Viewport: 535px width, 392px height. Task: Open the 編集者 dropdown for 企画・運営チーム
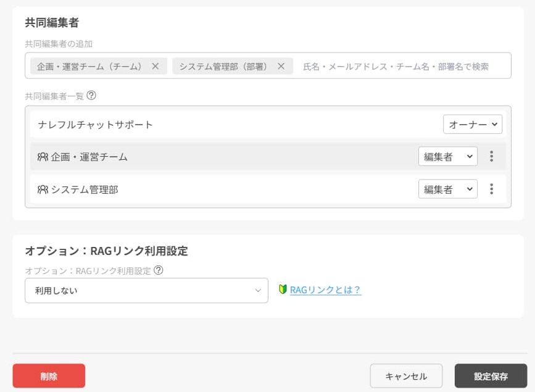click(448, 156)
